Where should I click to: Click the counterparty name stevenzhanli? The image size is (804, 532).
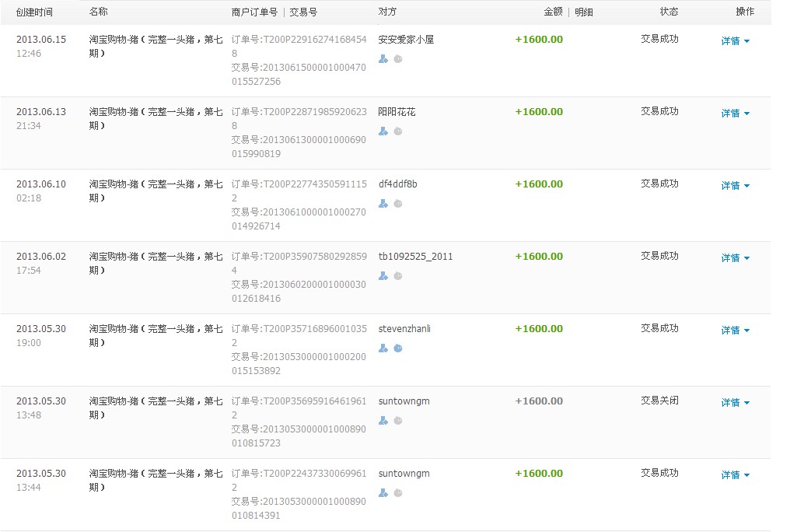pos(404,329)
